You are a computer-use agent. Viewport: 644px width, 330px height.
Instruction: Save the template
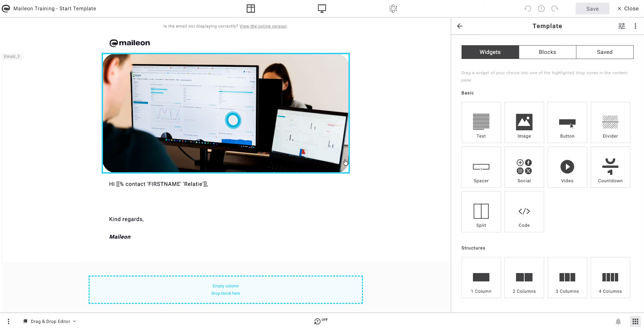coord(592,9)
